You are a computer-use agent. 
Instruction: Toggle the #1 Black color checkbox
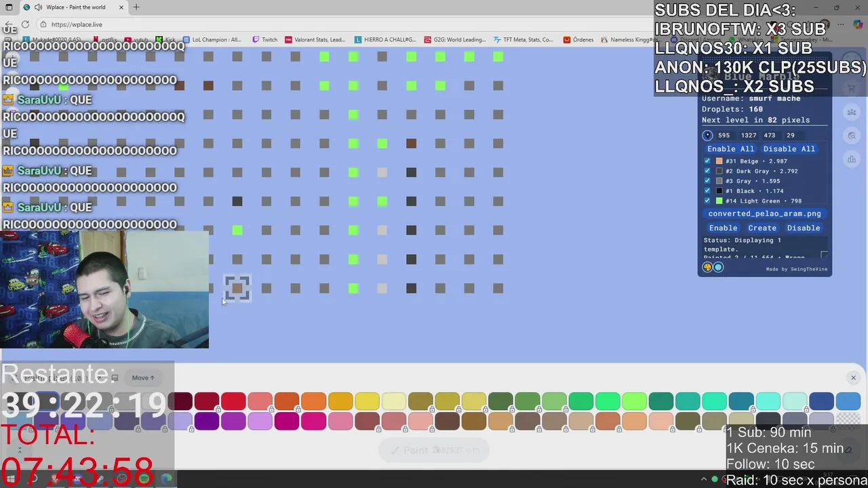(707, 190)
